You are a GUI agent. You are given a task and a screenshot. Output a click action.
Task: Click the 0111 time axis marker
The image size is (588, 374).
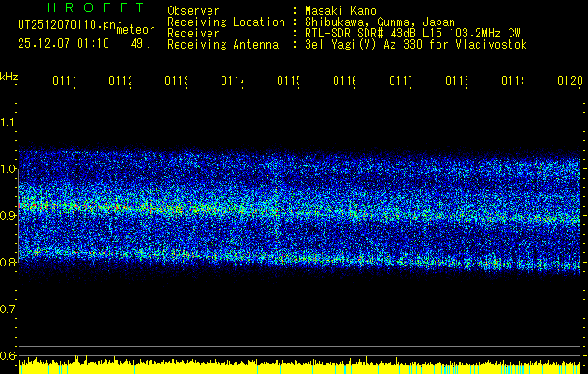point(64,80)
